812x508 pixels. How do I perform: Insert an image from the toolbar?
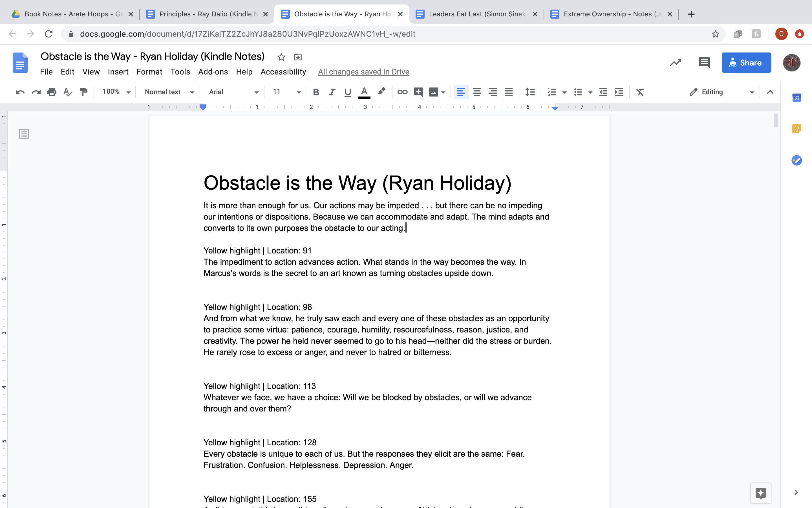click(x=434, y=92)
